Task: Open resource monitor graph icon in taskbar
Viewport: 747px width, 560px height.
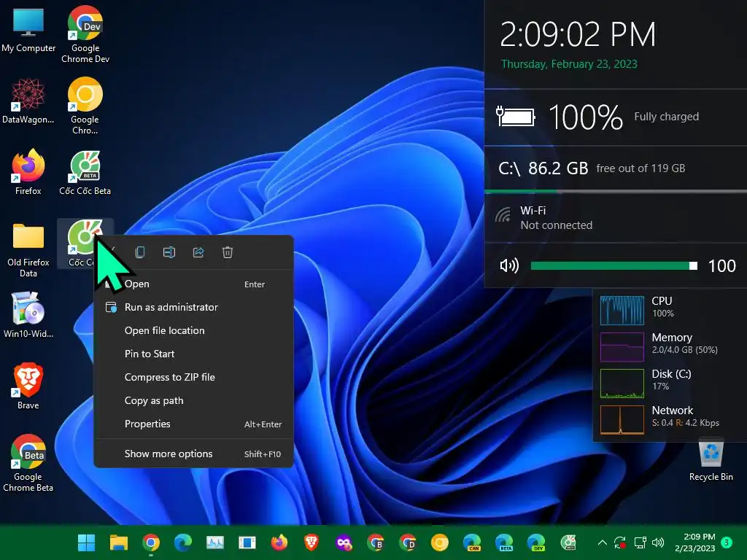Action: click(215, 542)
